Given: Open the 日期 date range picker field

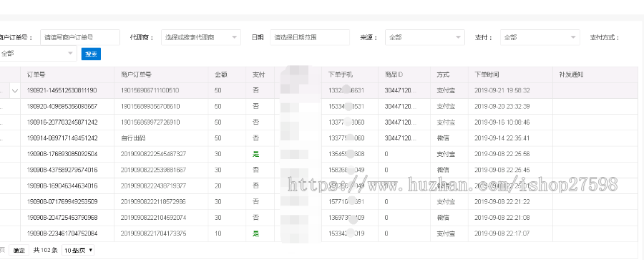Looking at the screenshot, I should click(x=310, y=37).
